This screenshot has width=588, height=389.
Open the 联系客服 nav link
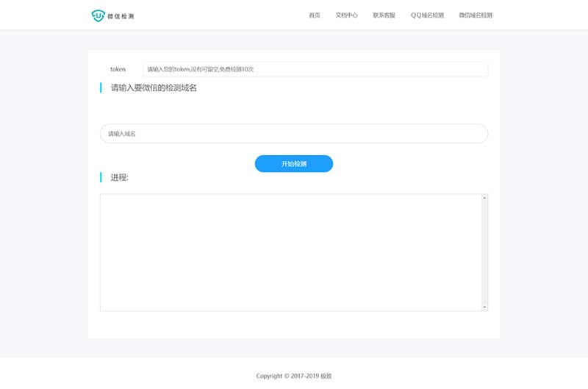[x=384, y=15]
